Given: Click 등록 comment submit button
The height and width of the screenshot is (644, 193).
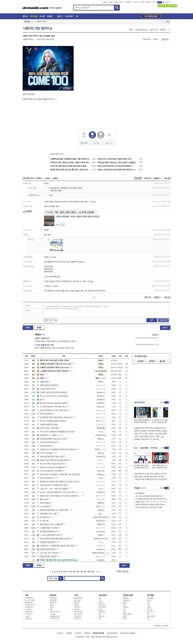Looking at the screenshot, I should (151, 320).
